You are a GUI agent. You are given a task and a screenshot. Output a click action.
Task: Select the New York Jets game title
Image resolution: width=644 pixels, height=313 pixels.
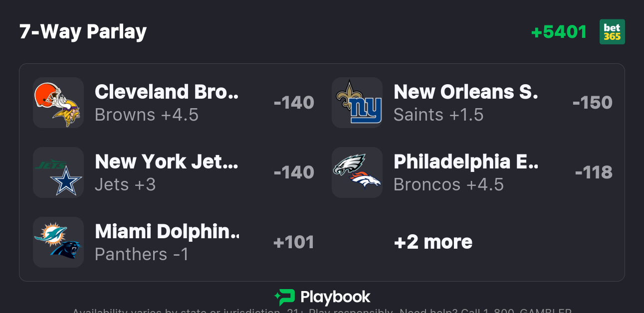(x=167, y=162)
